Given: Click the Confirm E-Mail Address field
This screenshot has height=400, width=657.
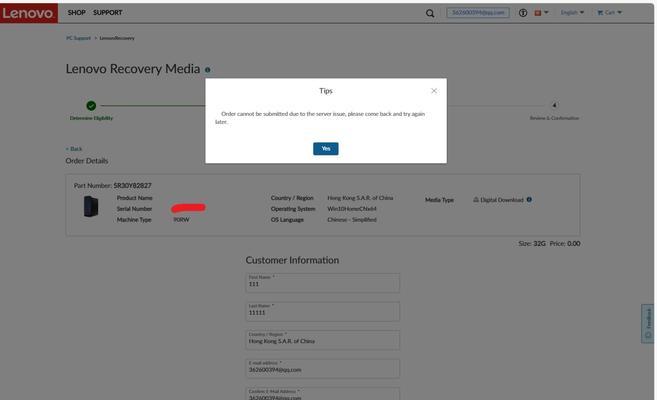Looking at the screenshot, I should pyautogui.click(x=322, y=394).
